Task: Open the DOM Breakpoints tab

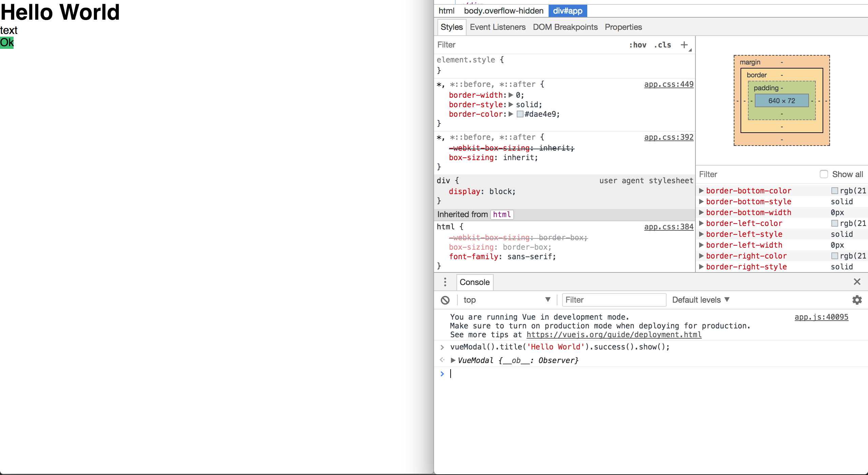Action: coord(565,27)
